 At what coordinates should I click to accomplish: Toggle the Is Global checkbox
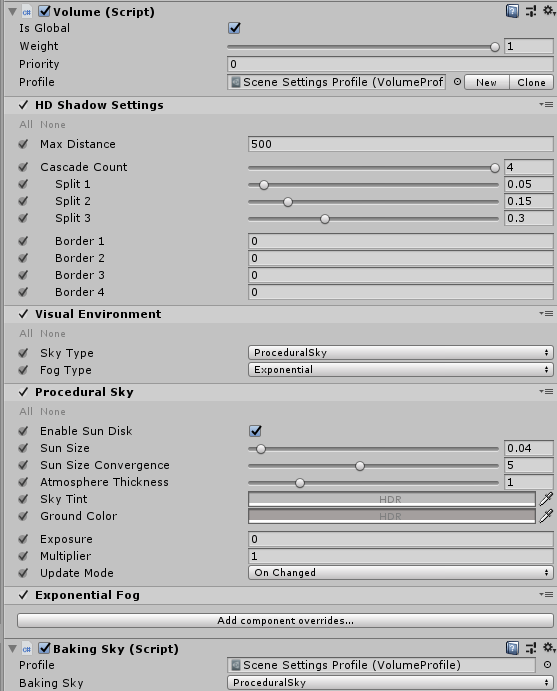point(234,28)
